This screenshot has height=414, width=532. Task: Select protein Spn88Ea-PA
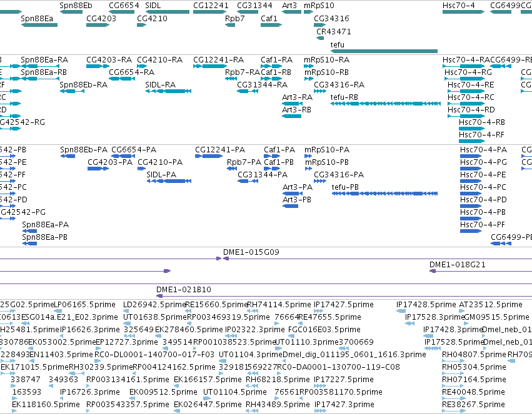29,230
